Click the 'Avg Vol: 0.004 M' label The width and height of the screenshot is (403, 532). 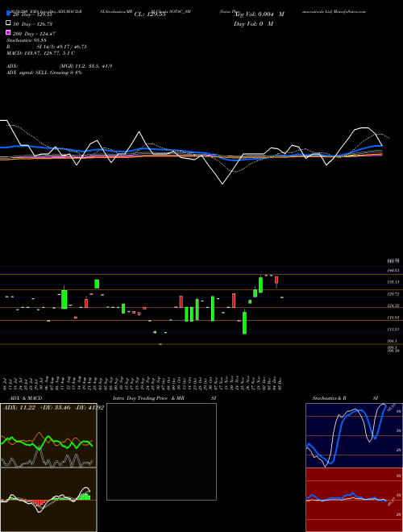click(260, 15)
